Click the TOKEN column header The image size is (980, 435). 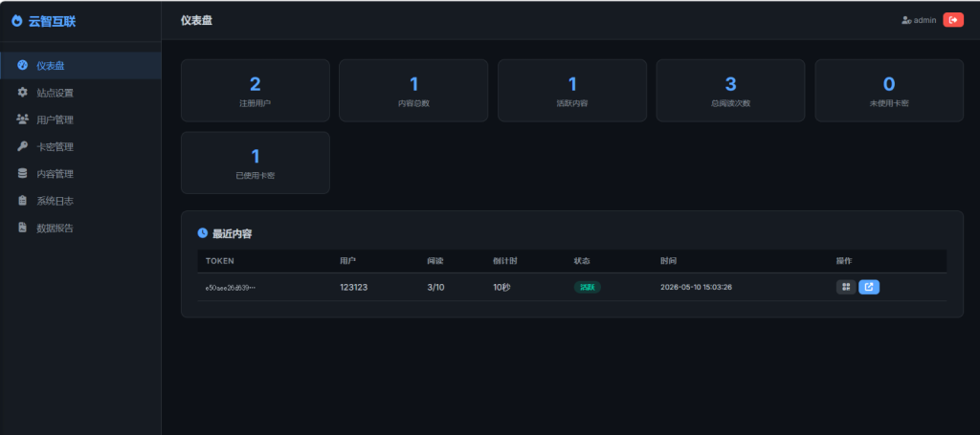pyautogui.click(x=220, y=261)
